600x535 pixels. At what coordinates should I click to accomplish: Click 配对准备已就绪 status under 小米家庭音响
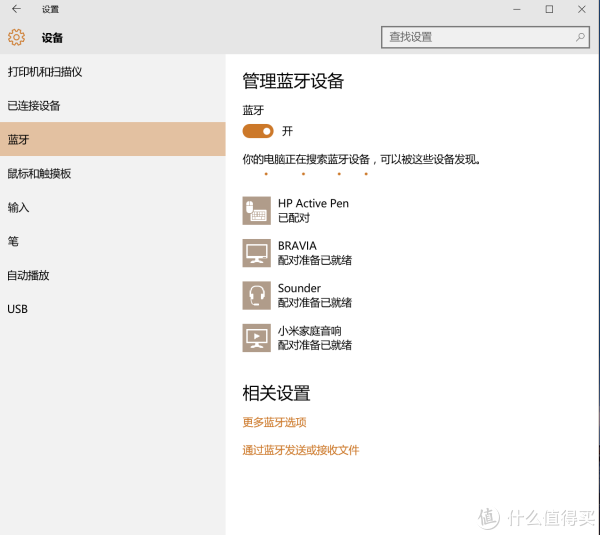pyautogui.click(x=315, y=345)
